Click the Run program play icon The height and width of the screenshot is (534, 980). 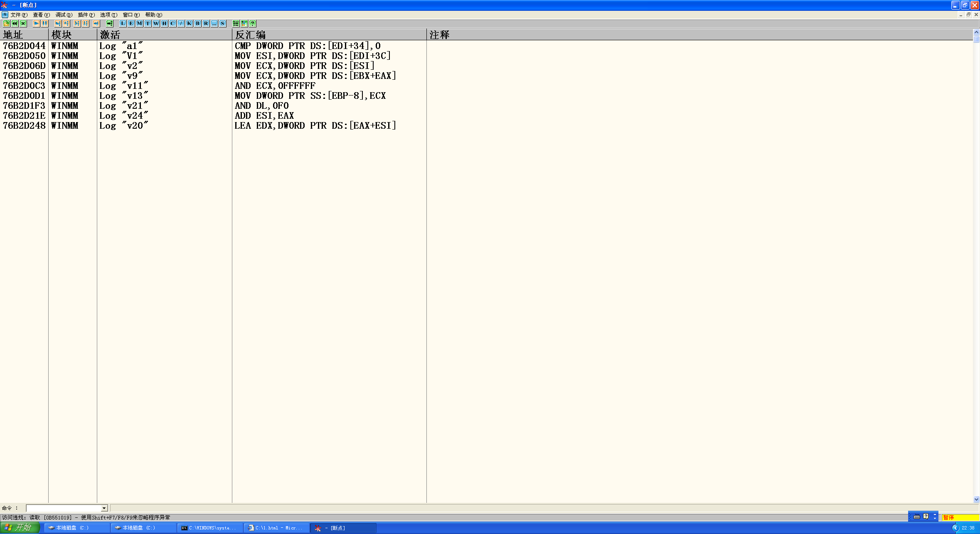coord(36,23)
